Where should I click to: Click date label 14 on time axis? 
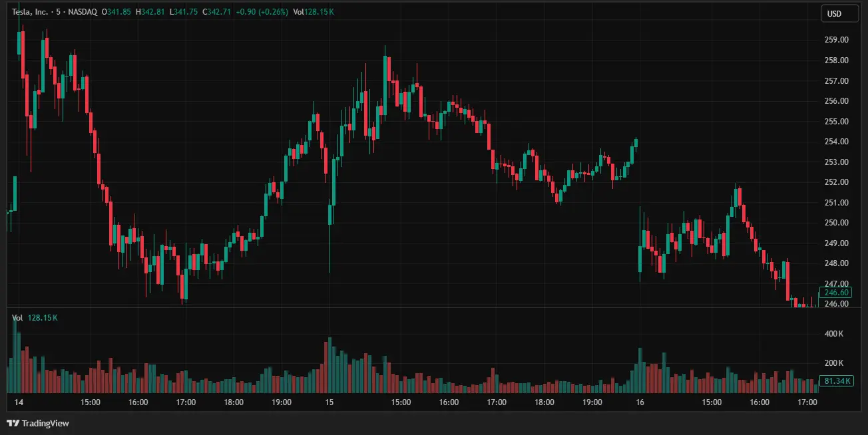(19, 402)
